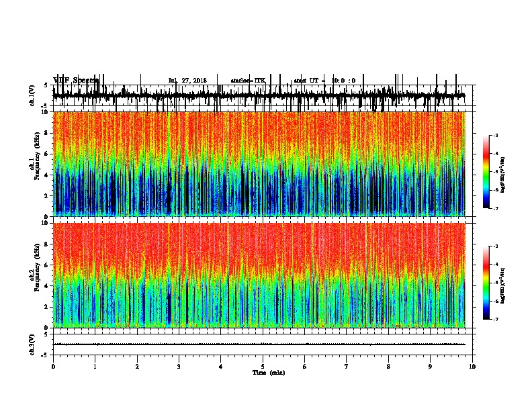This screenshot has width=532, height=411.
Task: Click the "2" kHz tick on ch.2 frequency axis
Action: coord(46,307)
